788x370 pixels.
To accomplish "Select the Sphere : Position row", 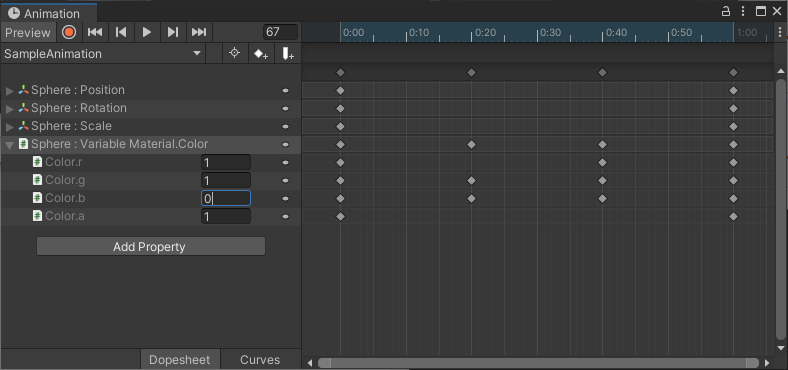I will pyautogui.click(x=151, y=90).
